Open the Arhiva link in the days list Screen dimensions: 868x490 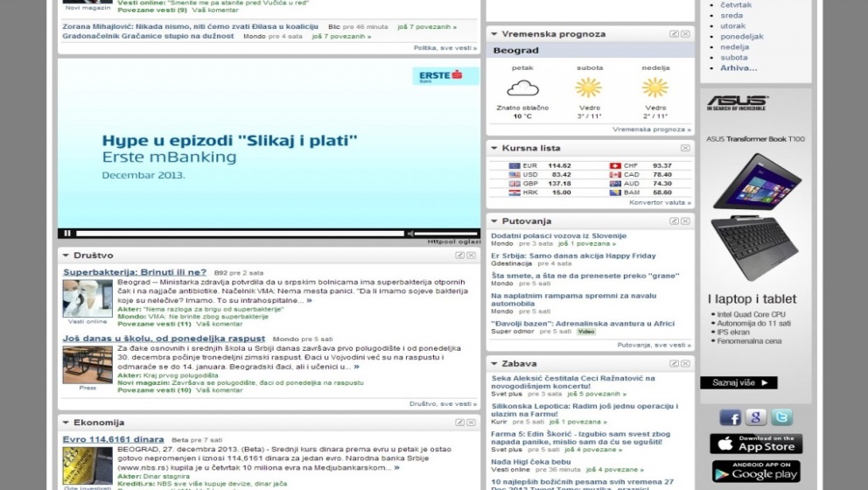tap(738, 68)
